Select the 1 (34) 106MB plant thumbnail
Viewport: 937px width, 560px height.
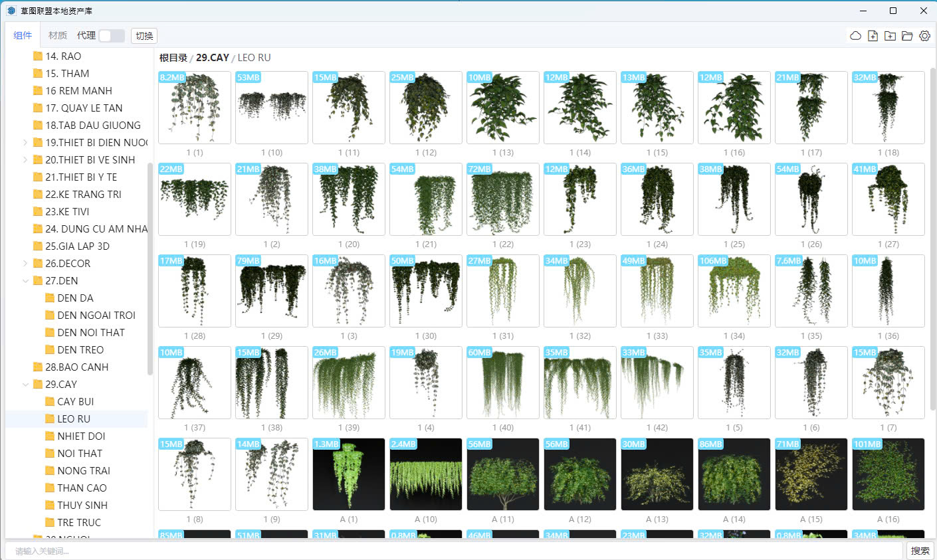(734, 291)
